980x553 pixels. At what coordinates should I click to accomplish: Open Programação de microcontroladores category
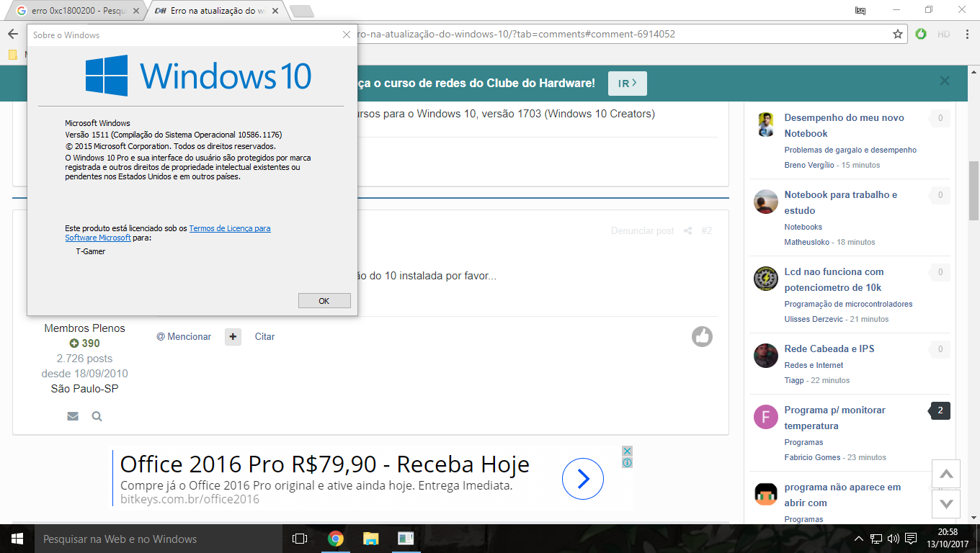(x=848, y=304)
